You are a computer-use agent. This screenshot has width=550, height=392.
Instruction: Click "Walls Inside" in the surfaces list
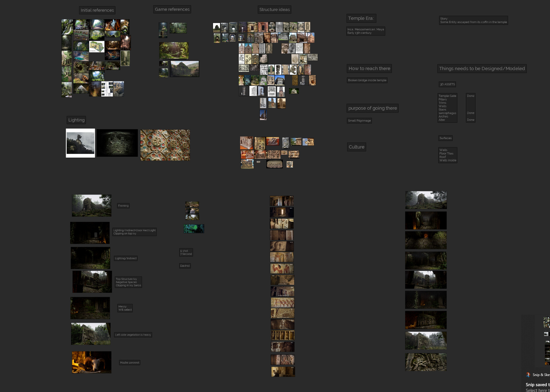pos(448,160)
